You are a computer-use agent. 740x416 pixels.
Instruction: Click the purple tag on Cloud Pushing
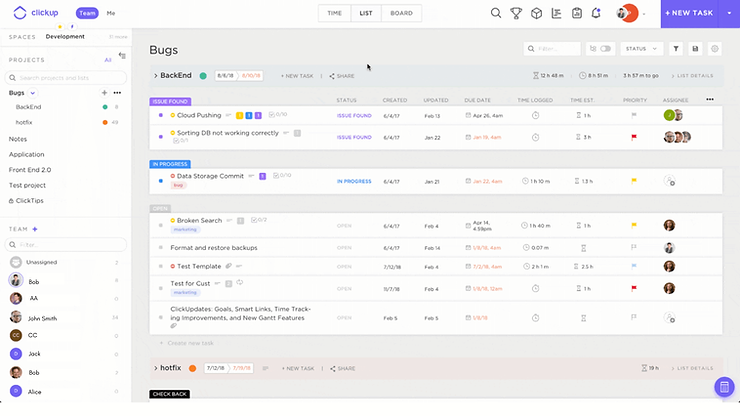point(258,115)
